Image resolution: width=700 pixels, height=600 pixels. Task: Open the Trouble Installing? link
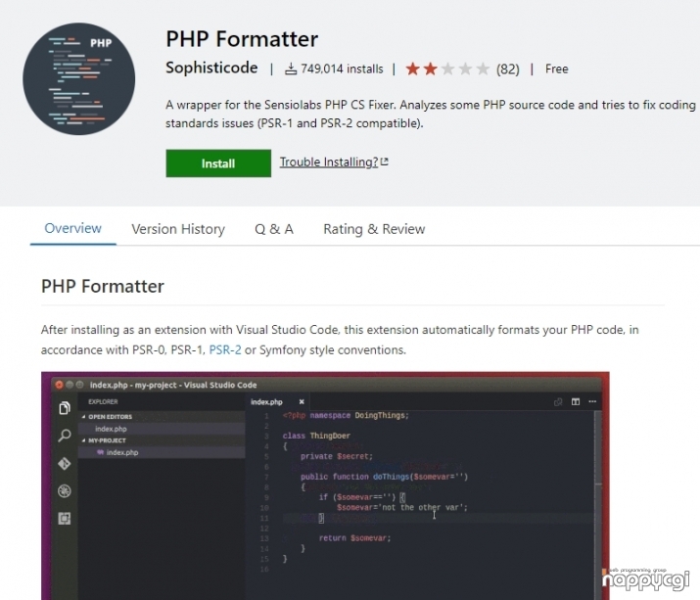click(329, 162)
